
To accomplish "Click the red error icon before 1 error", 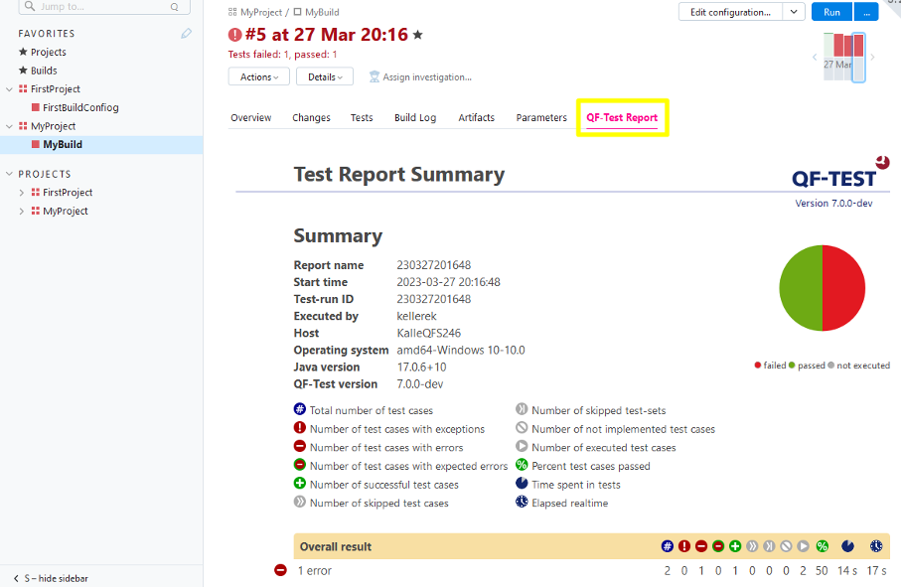I will [x=281, y=570].
